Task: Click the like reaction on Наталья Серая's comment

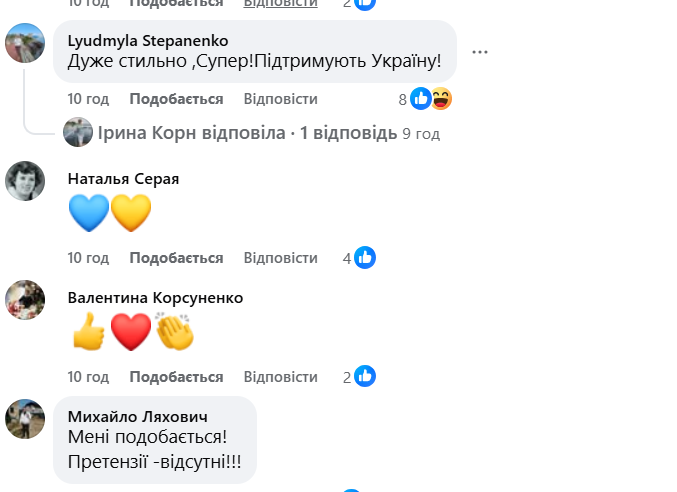Action: [365, 258]
